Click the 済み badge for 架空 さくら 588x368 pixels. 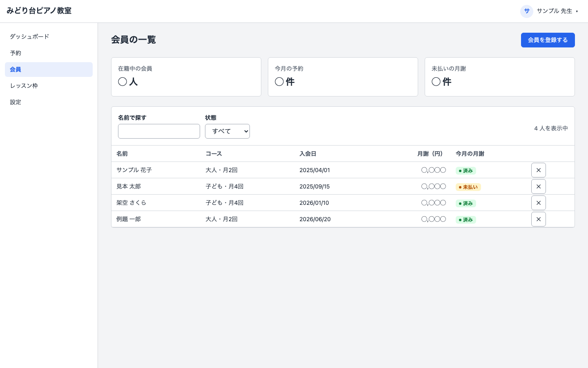[466, 203]
